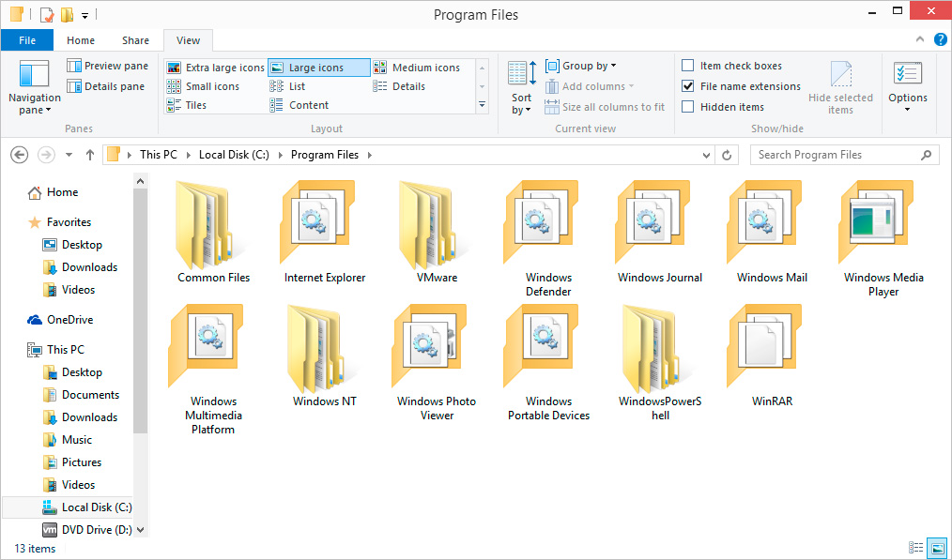Go up one folder level

90,155
